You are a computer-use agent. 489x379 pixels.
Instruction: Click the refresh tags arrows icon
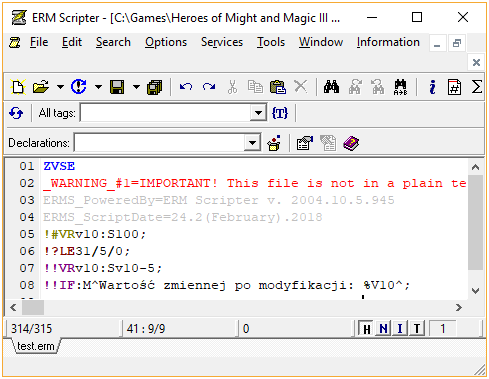pyautogui.click(x=16, y=113)
